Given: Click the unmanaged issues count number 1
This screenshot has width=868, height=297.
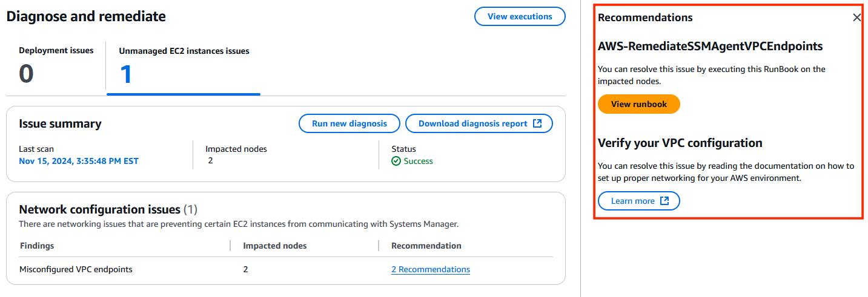Looking at the screenshot, I should [126, 75].
